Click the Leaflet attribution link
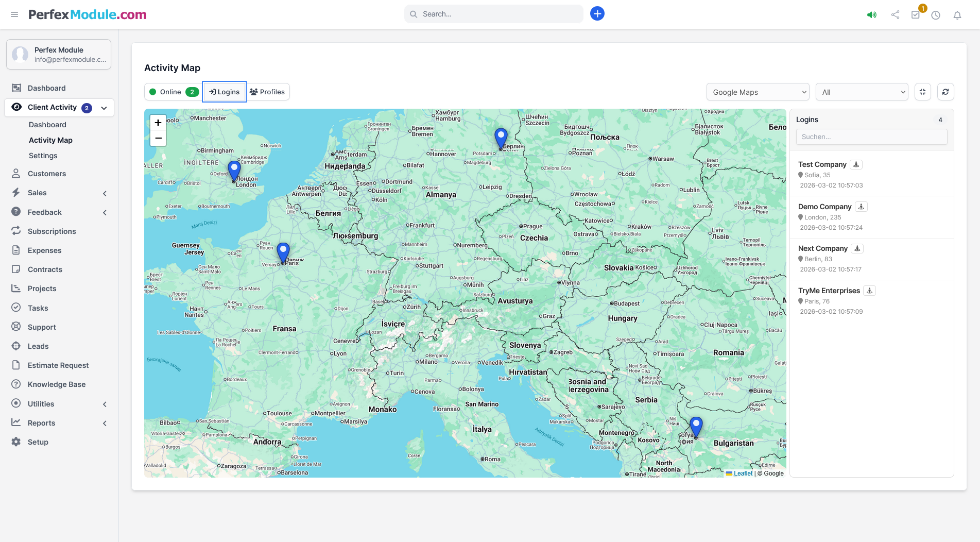980x542 pixels. pos(743,473)
